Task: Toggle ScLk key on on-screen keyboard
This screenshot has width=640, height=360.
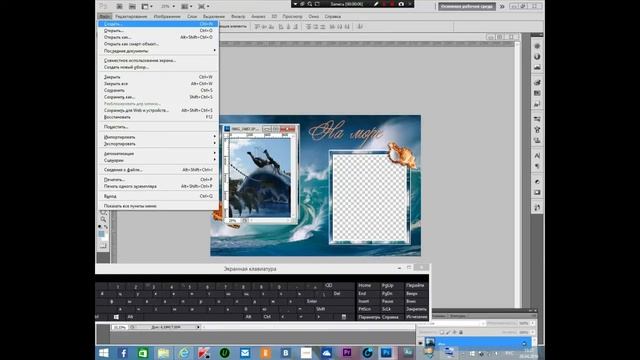Action: [387, 309]
